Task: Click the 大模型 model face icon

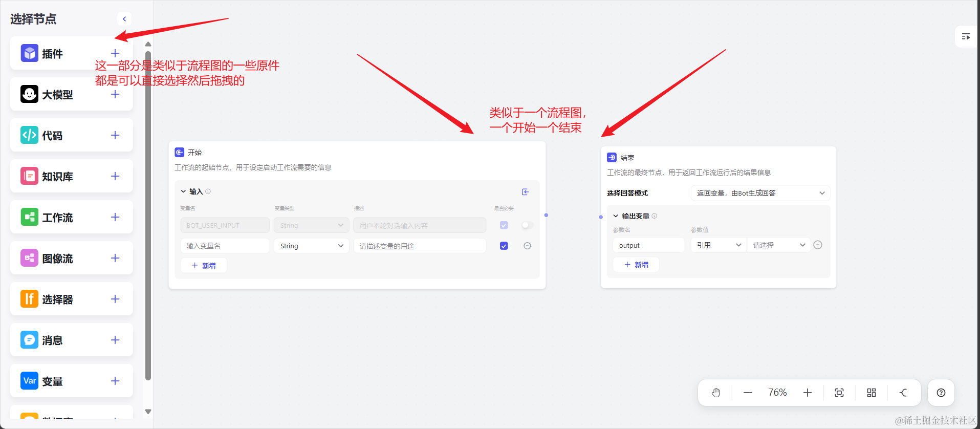Action: pos(30,94)
